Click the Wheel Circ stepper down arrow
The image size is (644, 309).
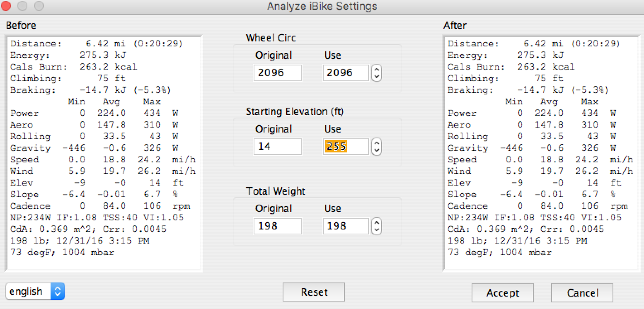[x=376, y=77]
